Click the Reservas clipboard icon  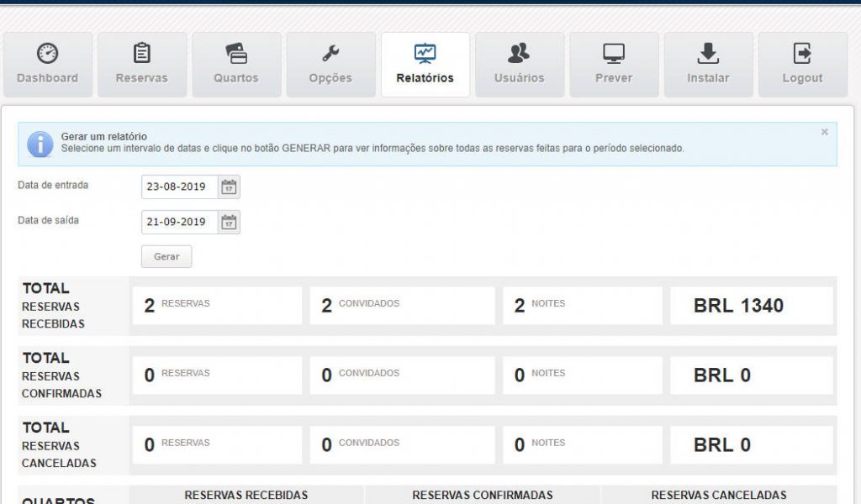coord(142,54)
